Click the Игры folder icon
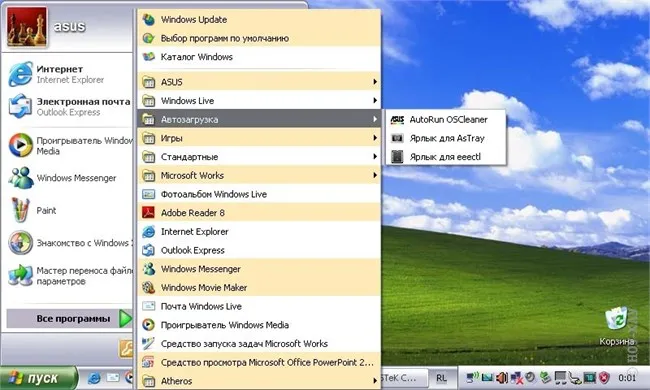This screenshot has width=650, height=390. click(148, 138)
